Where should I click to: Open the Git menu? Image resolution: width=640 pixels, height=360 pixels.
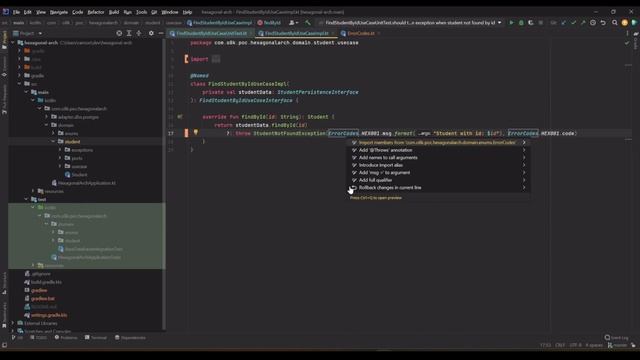point(154,12)
